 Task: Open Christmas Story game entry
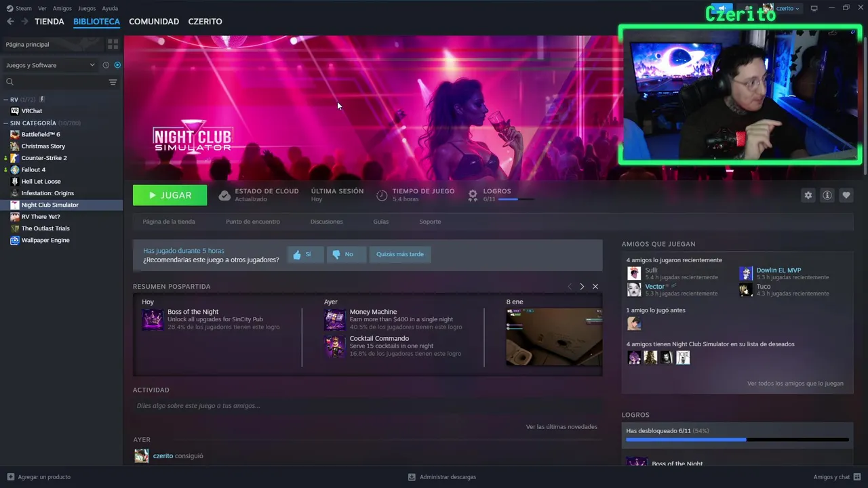point(43,146)
